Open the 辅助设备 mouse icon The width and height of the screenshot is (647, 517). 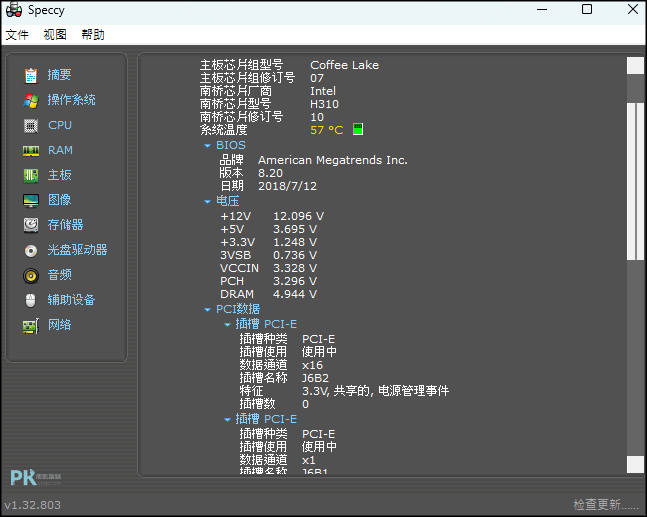coord(31,300)
